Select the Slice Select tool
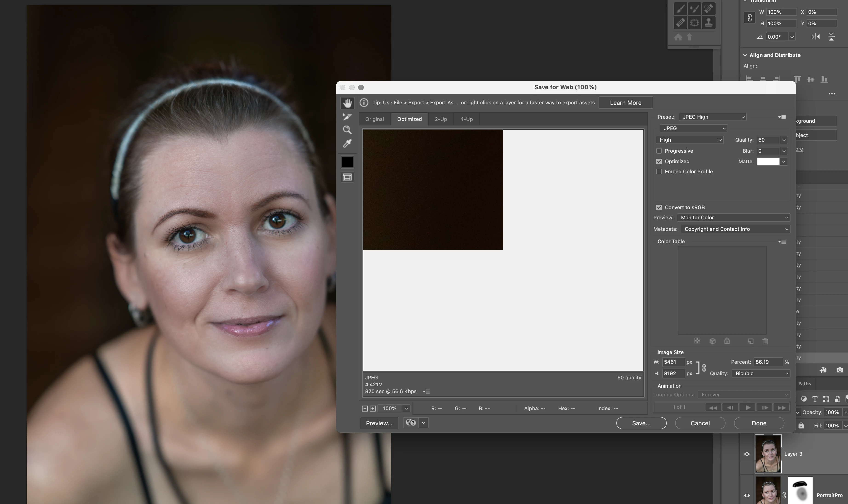This screenshot has height=504, width=848. tap(347, 117)
